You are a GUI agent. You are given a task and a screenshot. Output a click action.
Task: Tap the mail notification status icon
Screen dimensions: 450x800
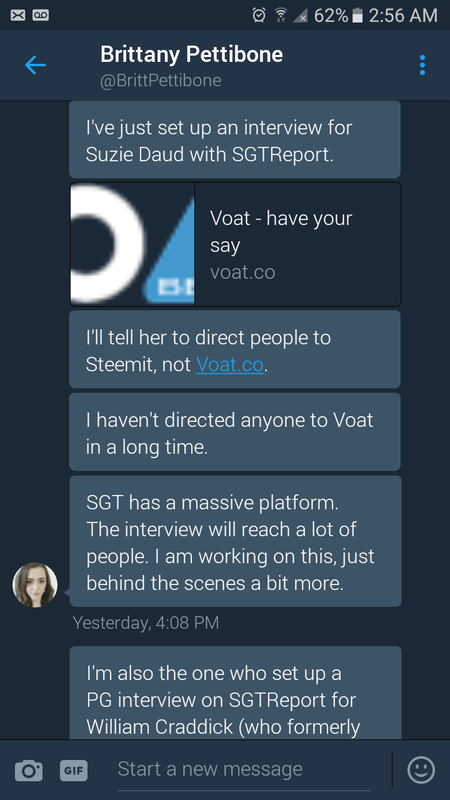[18, 16]
